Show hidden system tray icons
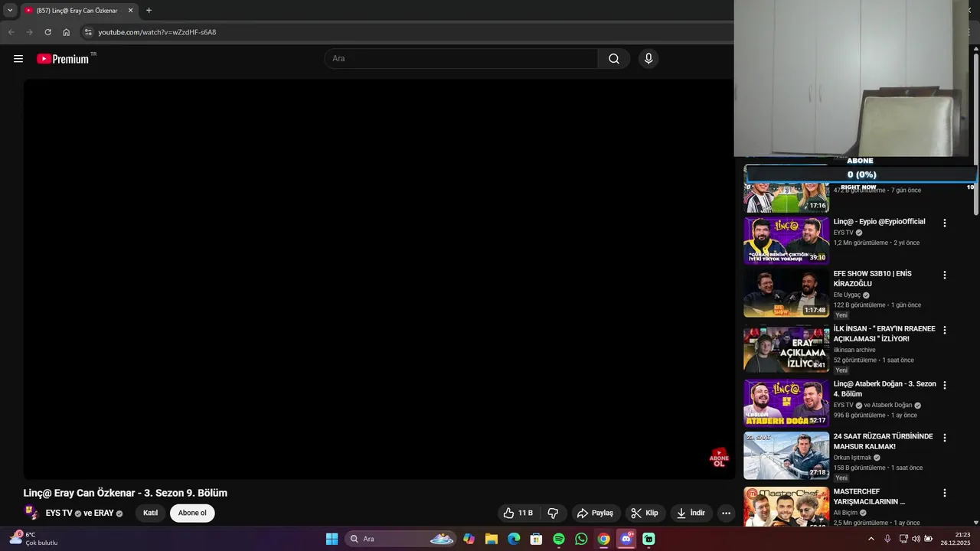980x551 pixels. pyautogui.click(x=871, y=539)
